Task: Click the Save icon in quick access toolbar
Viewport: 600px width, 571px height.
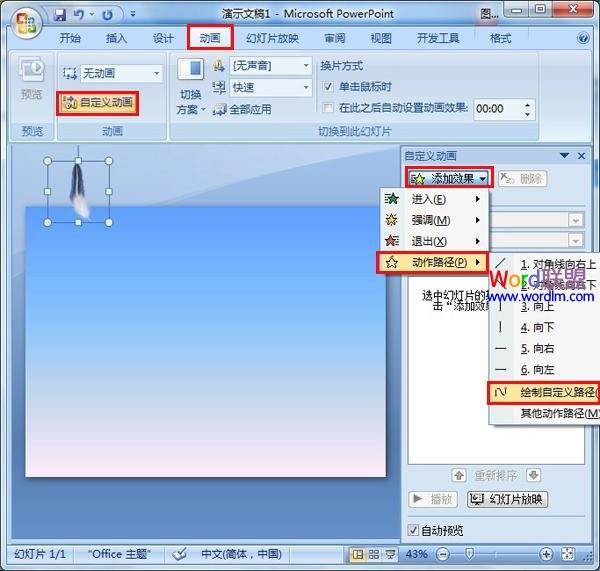Action: coord(60,15)
